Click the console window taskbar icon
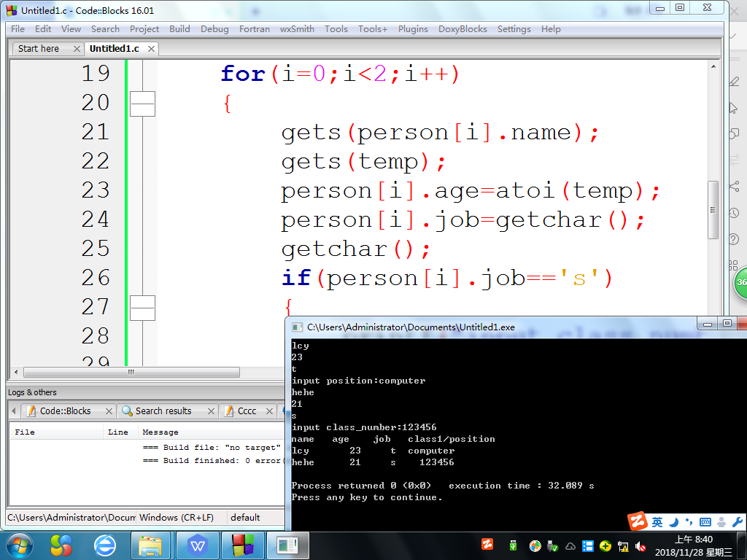Screen dimensions: 747x560 [287, 545]
